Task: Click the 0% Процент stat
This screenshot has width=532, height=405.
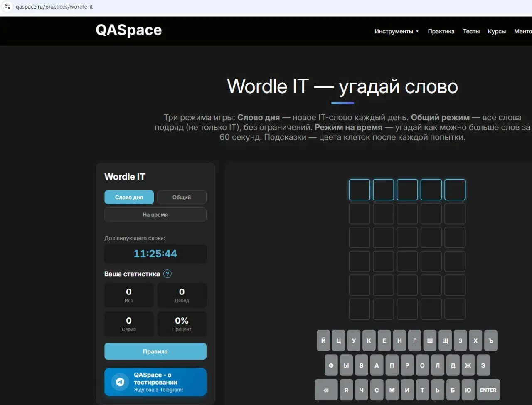Action: 182,324
